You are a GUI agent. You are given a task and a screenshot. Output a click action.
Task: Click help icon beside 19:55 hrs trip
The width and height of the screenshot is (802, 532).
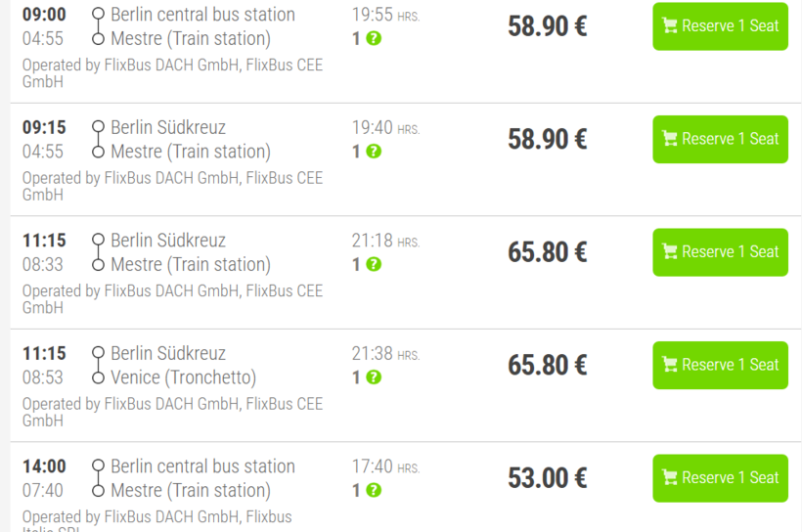(x=374, y=39)
